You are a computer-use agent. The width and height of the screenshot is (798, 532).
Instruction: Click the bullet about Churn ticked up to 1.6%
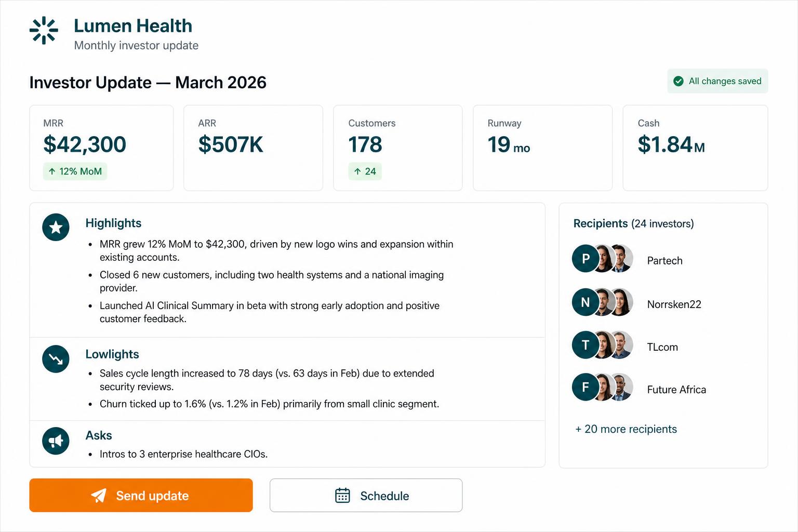click(x=269, y=404)
